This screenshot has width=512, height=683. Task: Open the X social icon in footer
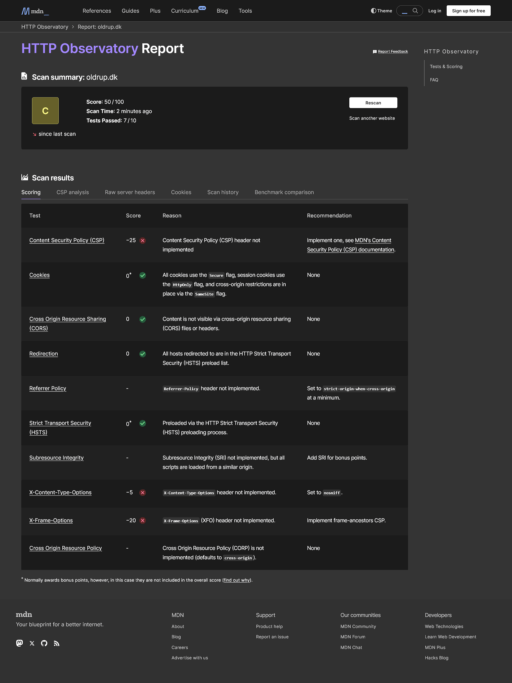pyautogui.click(x=32, y=643)
